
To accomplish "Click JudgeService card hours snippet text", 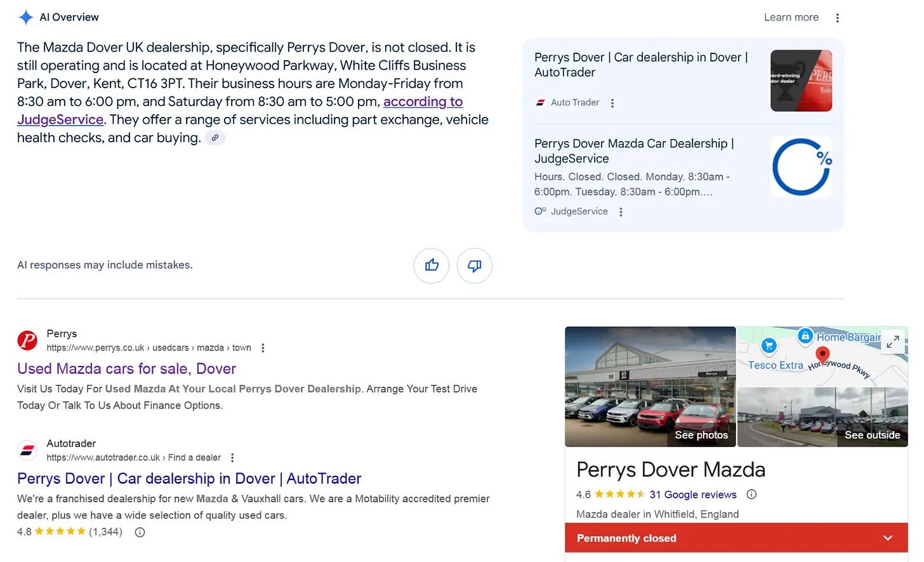I will 632,185.
